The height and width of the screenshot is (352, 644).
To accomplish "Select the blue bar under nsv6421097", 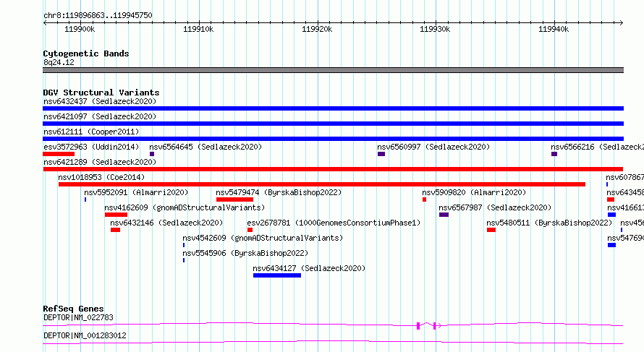I will coord(333,124).
